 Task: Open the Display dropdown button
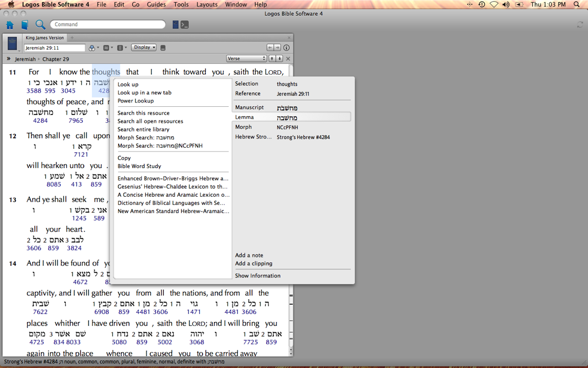[144, 47]
